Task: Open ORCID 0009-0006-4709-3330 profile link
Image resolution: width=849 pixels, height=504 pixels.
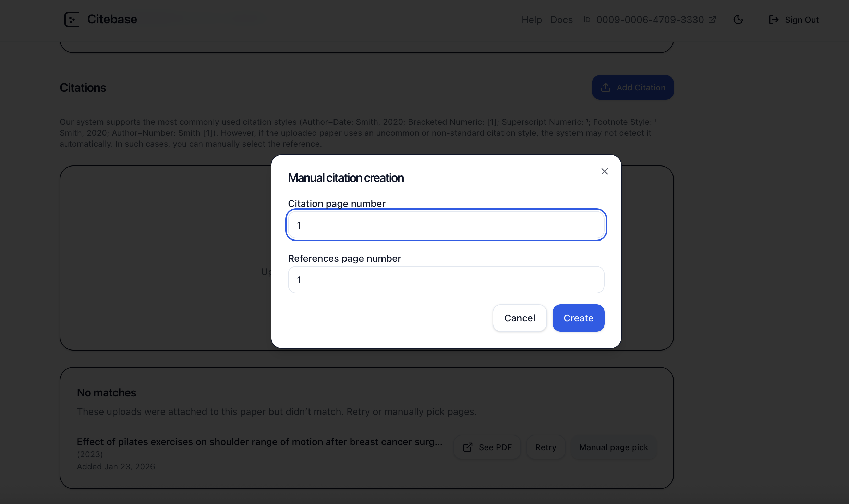Action: [x=650, y=20]
